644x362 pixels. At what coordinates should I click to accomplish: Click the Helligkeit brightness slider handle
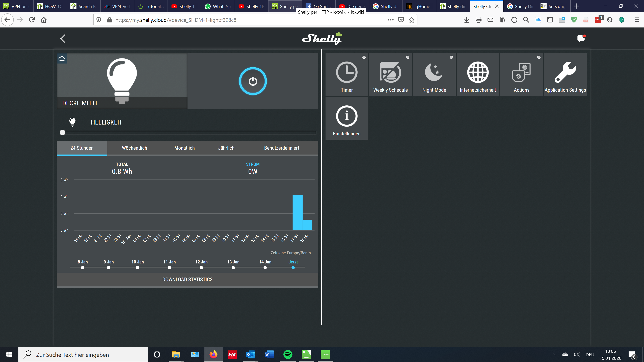click(x=63, y=132)
